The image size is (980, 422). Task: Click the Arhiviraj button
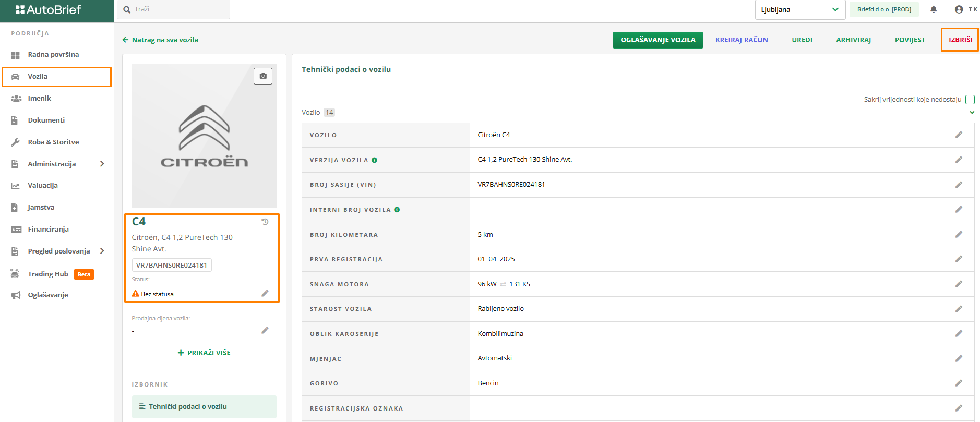[x=853, y=40]
